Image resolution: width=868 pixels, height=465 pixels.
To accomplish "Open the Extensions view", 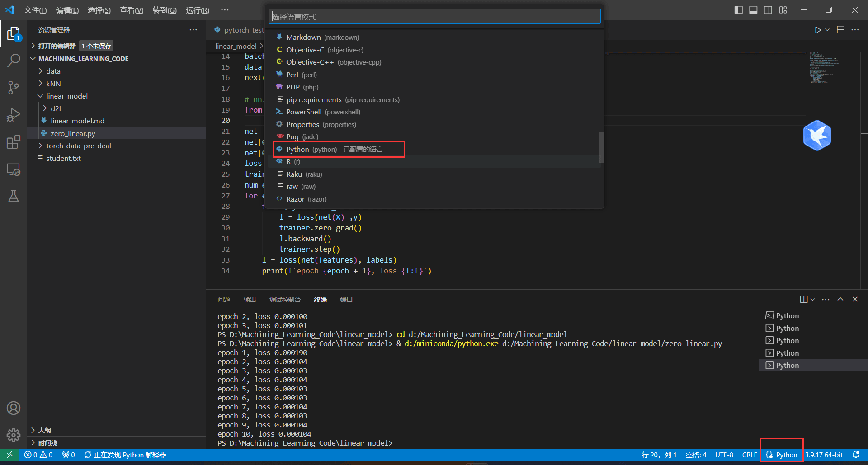I will pyautogui.click(x=14, y=142).
